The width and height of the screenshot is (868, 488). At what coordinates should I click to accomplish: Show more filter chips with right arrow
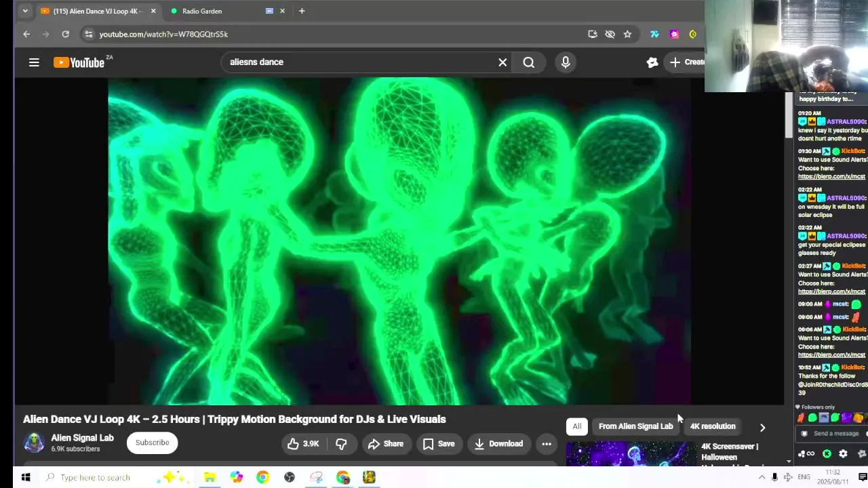tap(762, 428)
